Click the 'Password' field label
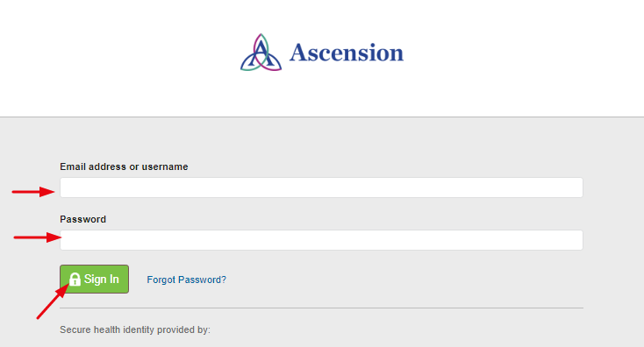The height and width of the screenshot is (347, 644). click(83, 219)
